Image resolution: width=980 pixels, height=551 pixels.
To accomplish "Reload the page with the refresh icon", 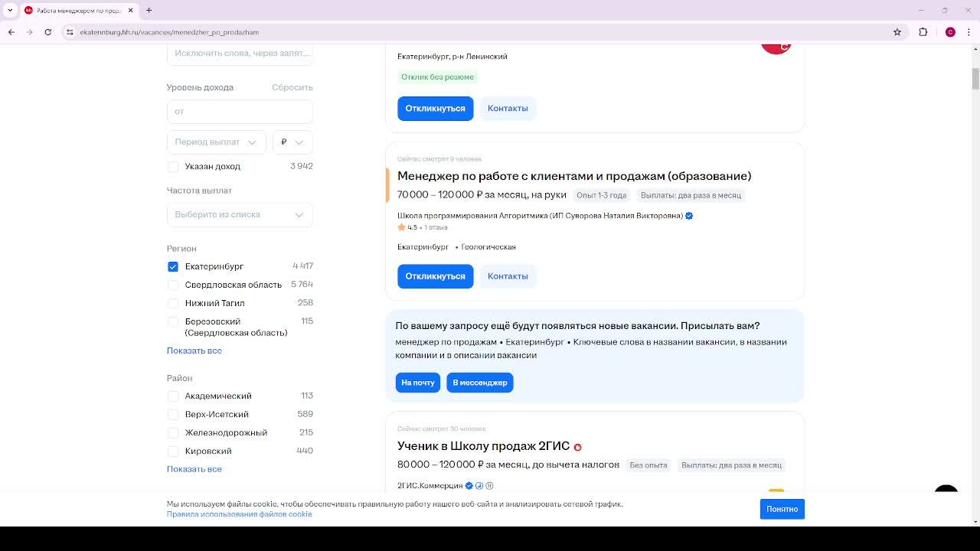I will 47,32.
